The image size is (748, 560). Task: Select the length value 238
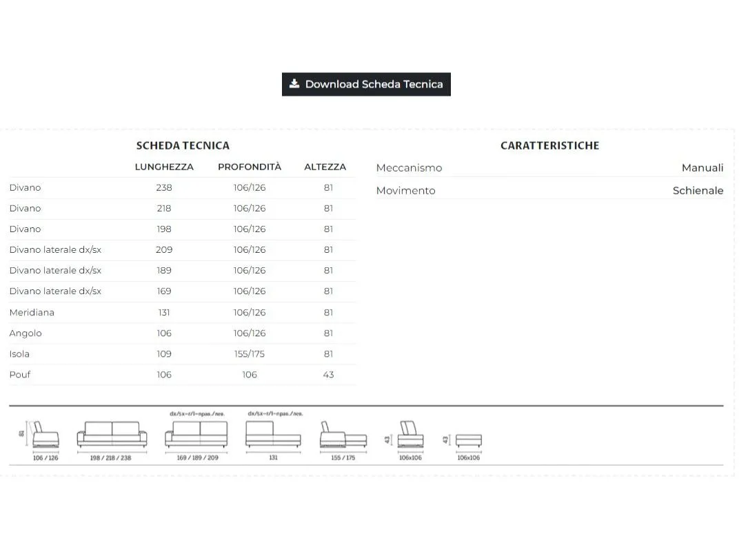164,188
